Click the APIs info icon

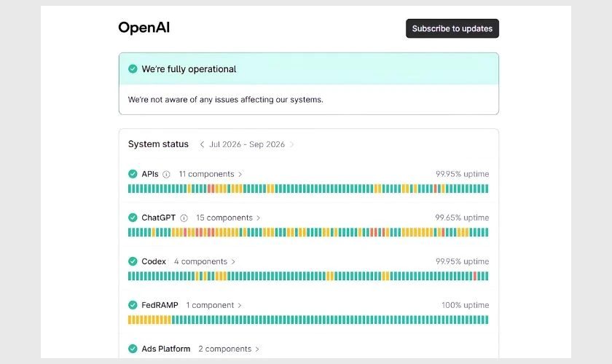tap(166, 175)
